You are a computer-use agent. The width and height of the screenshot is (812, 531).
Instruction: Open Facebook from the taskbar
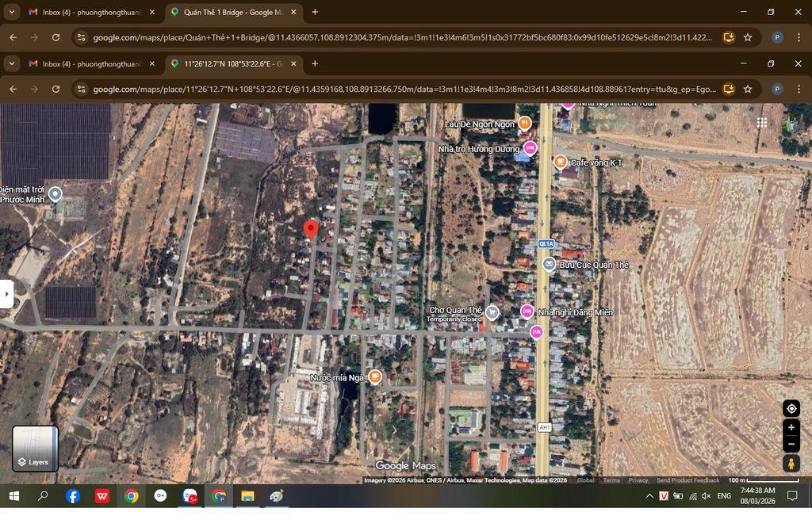pos(72,496)
